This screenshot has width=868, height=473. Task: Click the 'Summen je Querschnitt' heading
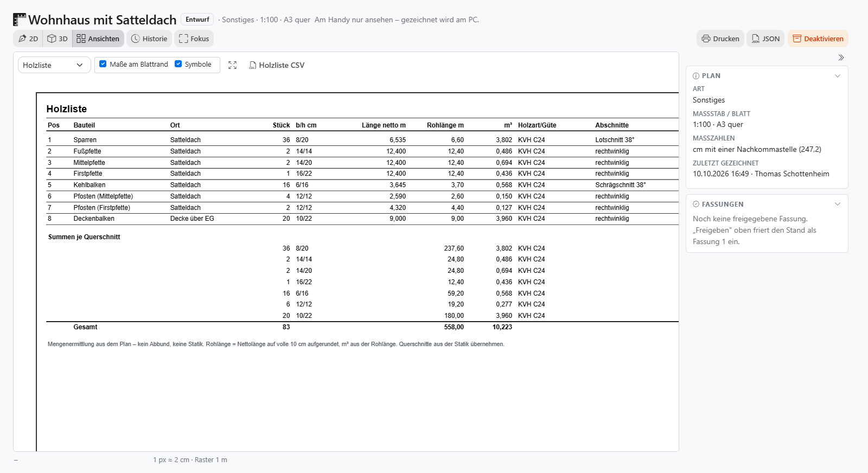(84, 237)
